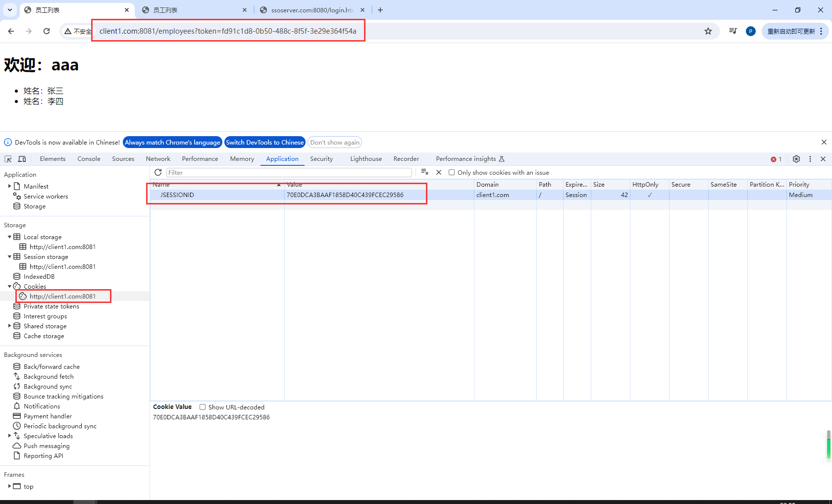This screenshot has width=832, height=504.
Task: Dismiss the DevTools language infobar
Action: [x=824, y=142]
